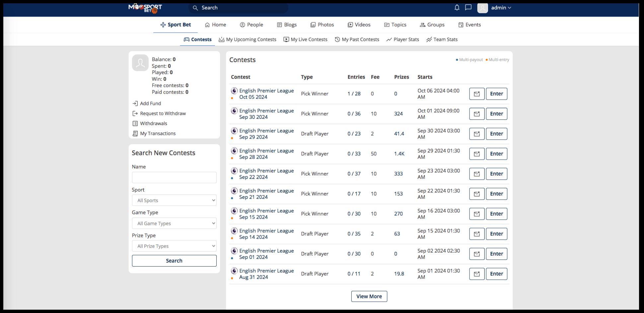Open Player Stats
This screenshot has width=644, height=313.
pos(402,39)
